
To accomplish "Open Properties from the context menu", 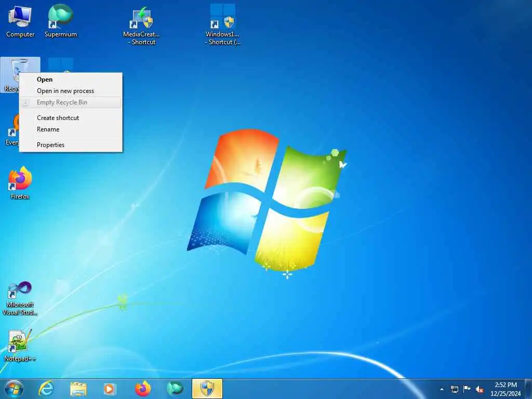I will (x=71, y=145).
